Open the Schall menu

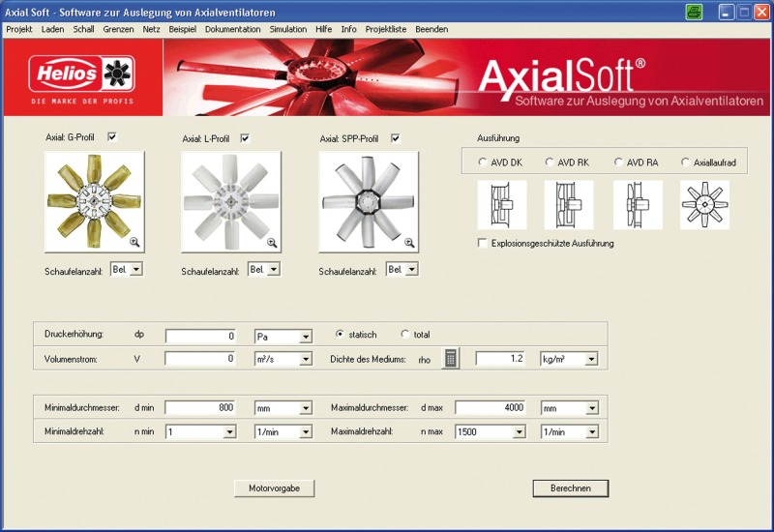click(83, 29)
